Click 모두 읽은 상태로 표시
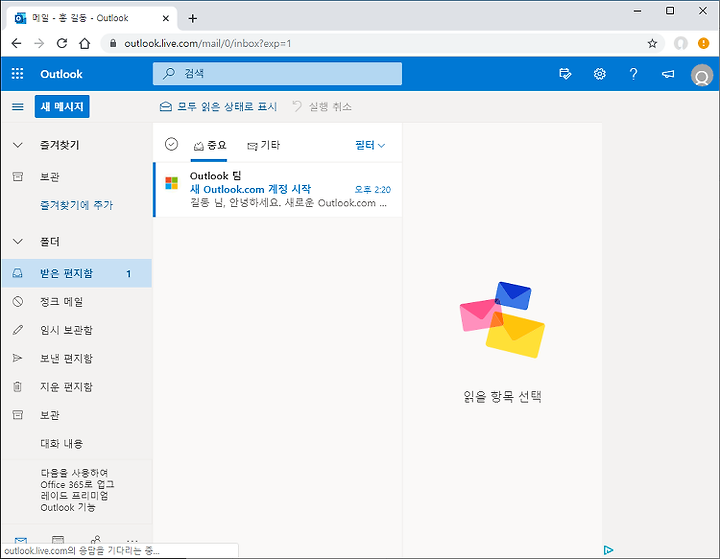This screenshot has height=559, width=720. tap(218, 107)
